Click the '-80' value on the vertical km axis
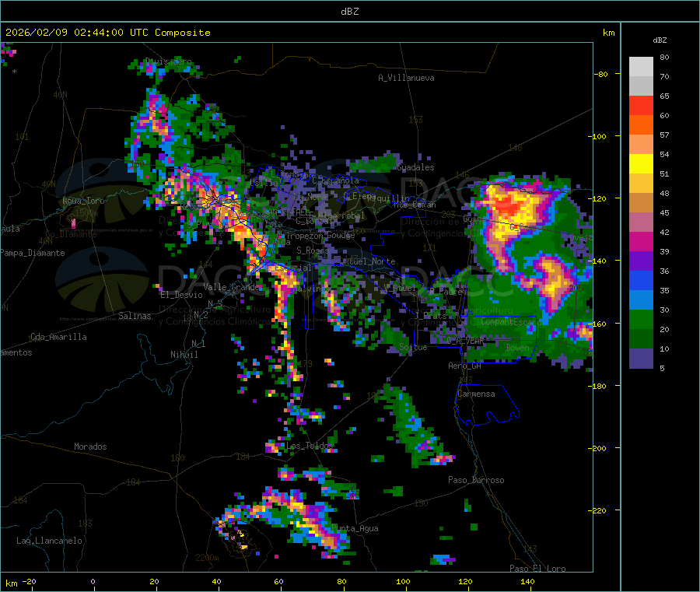This screenshot has height=592, width=700. 601,74
